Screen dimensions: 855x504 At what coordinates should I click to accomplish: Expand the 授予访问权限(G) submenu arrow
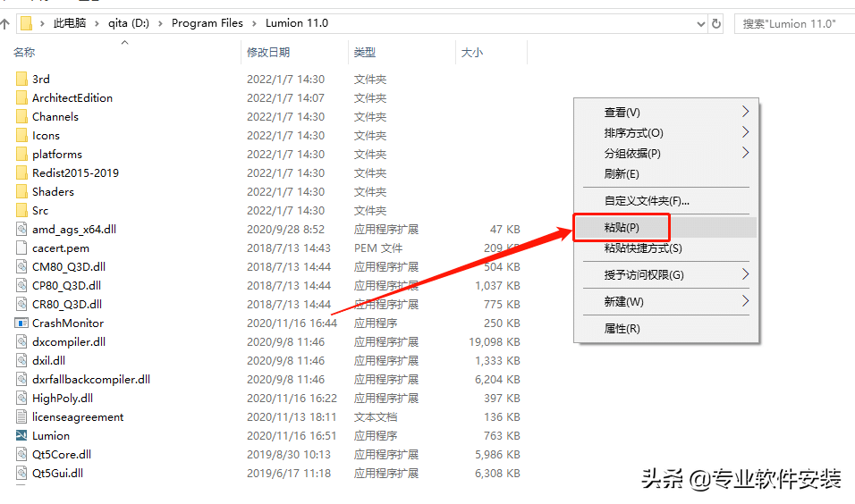click(745, 274)
